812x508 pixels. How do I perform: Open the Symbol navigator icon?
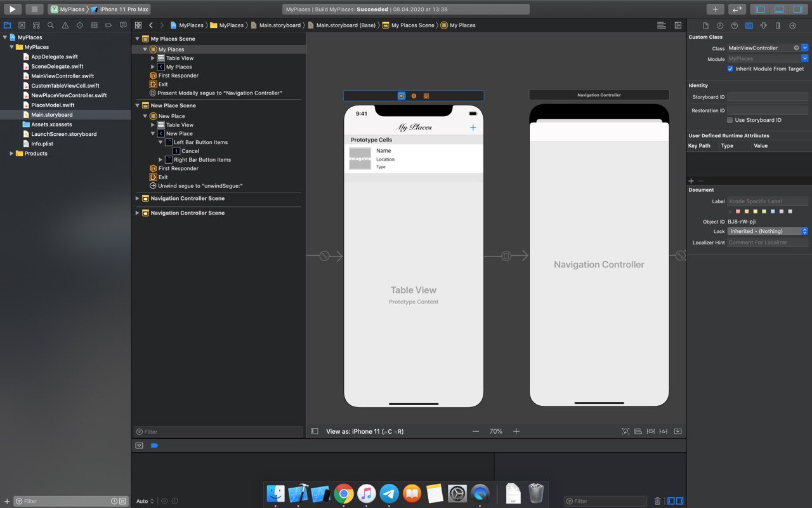(x=36, y=25)
